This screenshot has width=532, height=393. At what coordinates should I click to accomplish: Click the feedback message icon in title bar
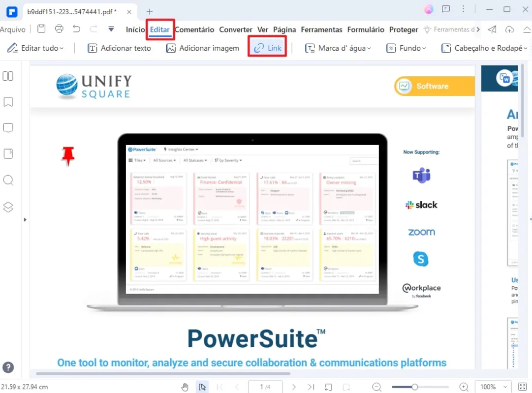446,9
